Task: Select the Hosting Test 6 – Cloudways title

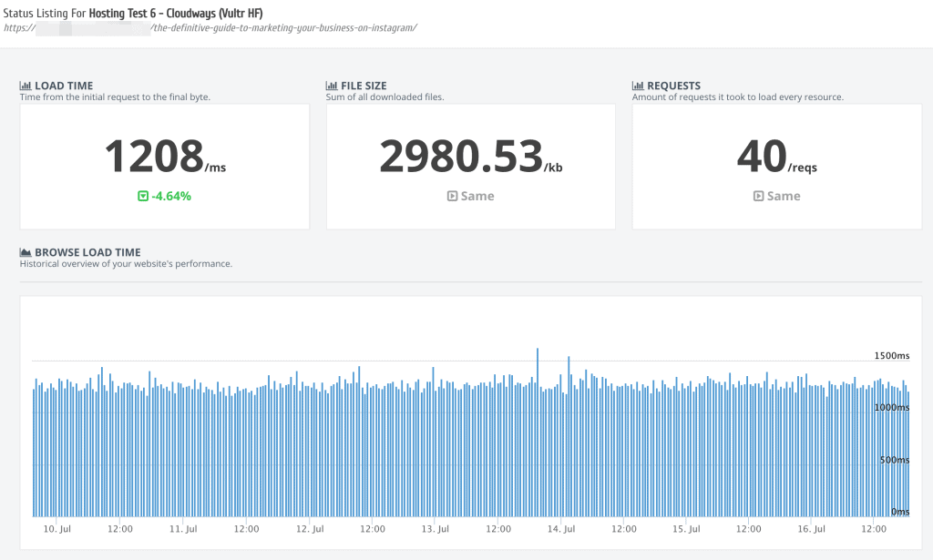Action: point(176,12)
